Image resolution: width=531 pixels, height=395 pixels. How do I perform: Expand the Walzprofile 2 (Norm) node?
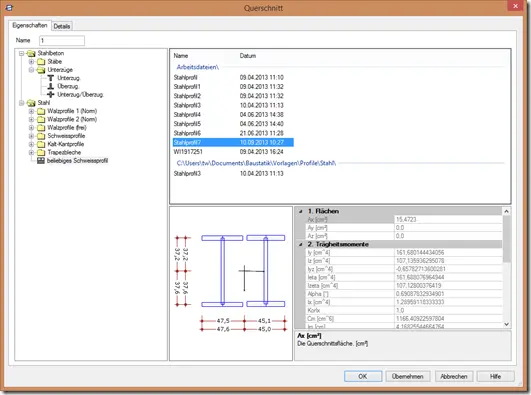[31, 119]
